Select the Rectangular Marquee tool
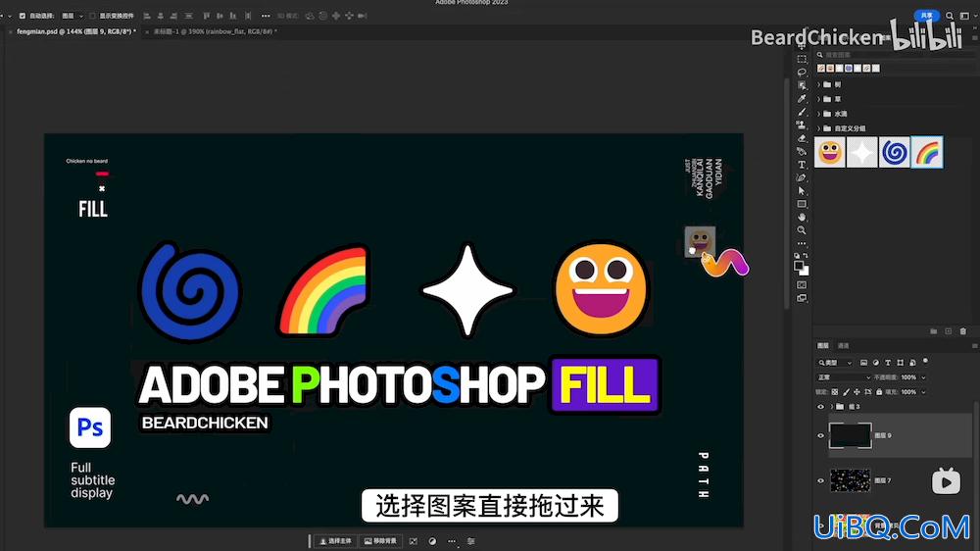The height and width of the screenshot is (551, 980). (802, 59)
